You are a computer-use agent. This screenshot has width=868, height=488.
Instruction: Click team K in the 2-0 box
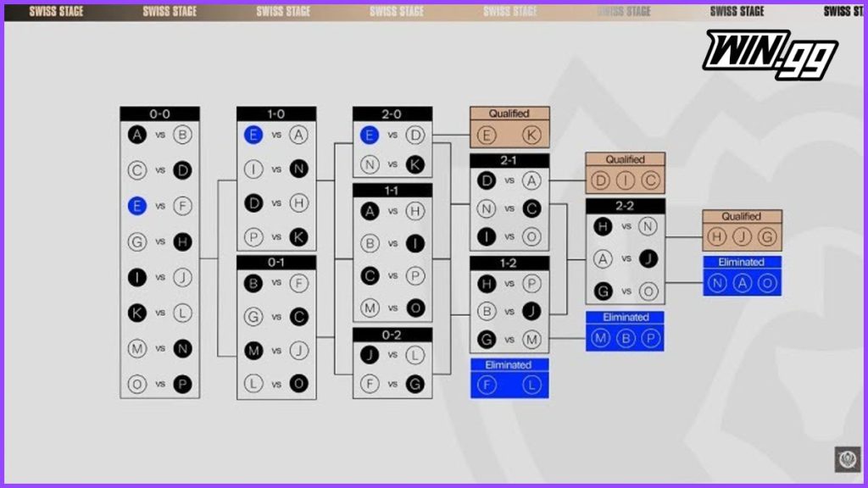(415, 164)
